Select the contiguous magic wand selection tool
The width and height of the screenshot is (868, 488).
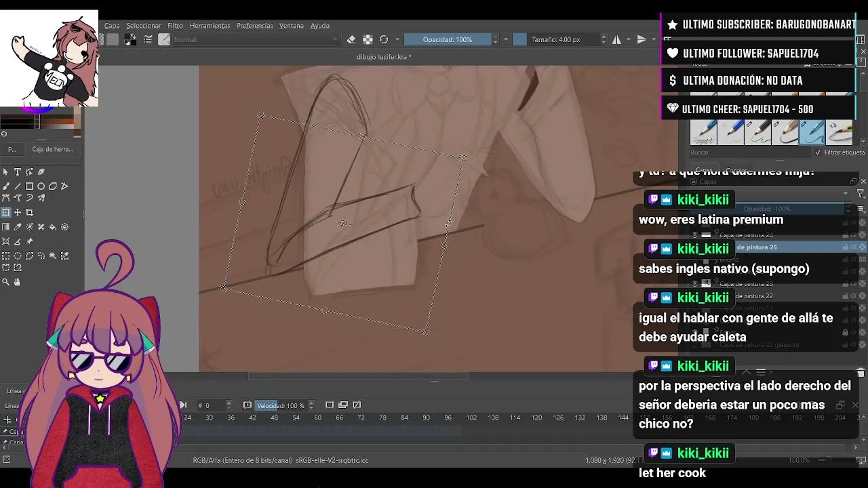pyautogui.click(x=53, y=256)
